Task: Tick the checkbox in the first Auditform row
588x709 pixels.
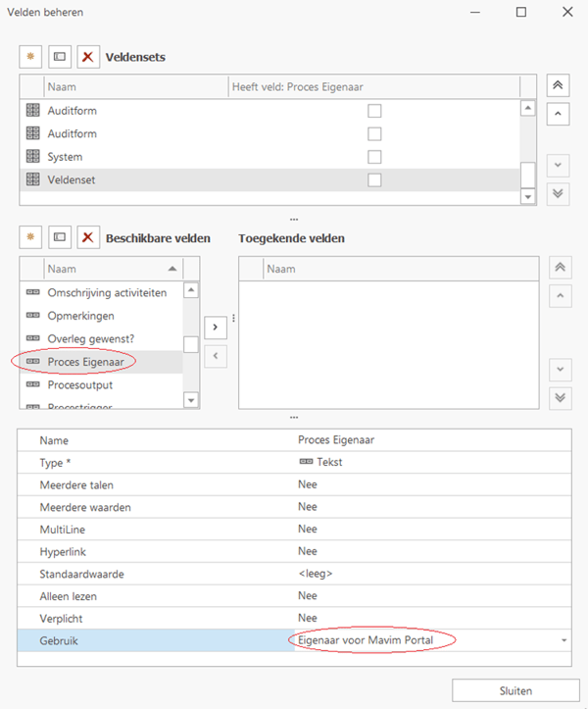Action: (x=374, y=111)
